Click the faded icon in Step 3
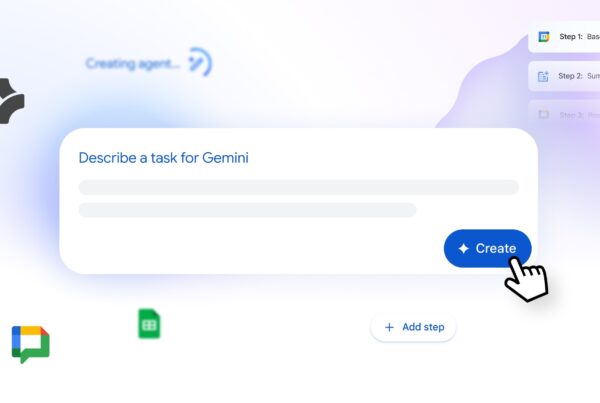The height and width of the screenshot is (403, 600). click(x=544, y=114)
